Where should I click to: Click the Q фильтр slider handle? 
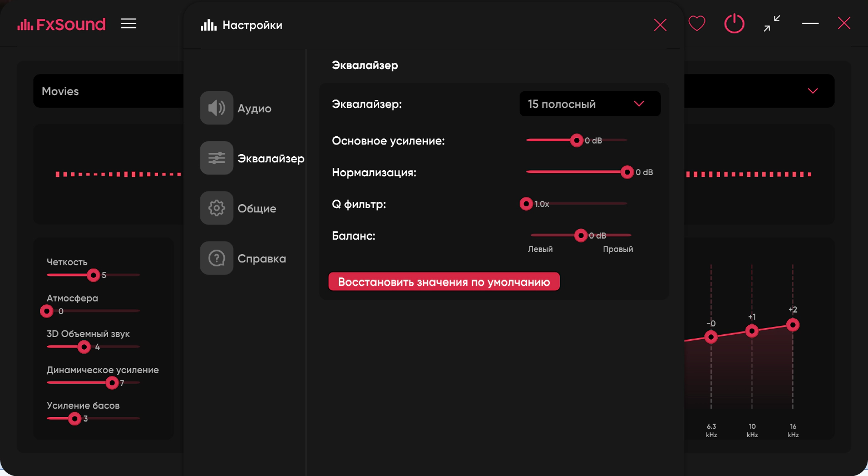(x=526, y=204)
